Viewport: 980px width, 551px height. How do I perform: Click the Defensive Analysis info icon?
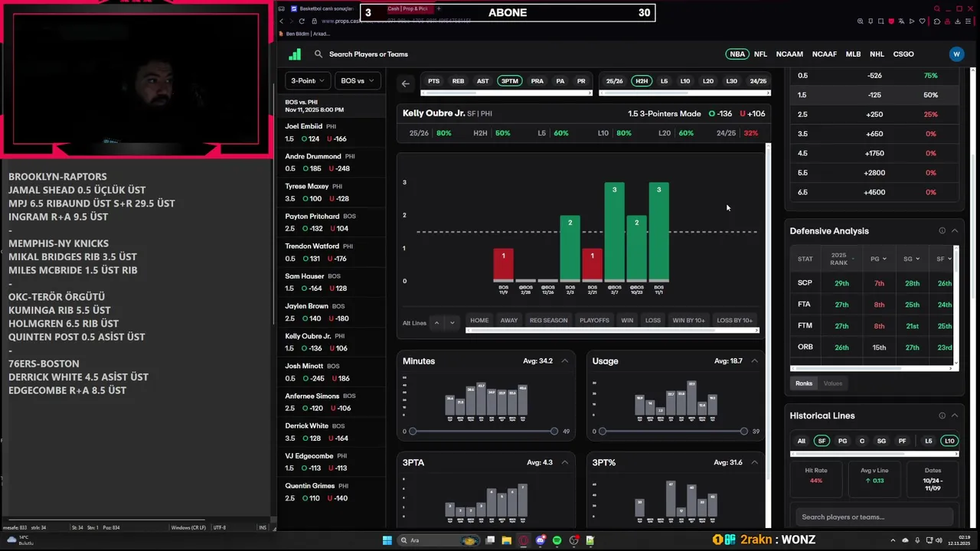click(x=942, y=231)
